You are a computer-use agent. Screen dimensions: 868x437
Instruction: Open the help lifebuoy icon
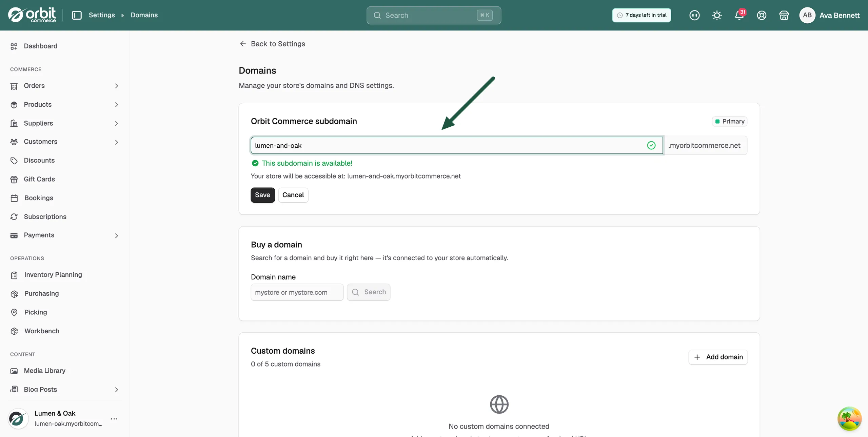(762, 15)
